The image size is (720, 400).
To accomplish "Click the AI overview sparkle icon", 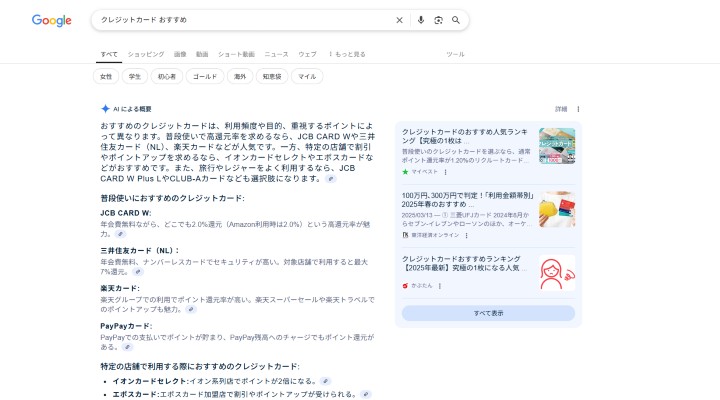I will (105, 109).
